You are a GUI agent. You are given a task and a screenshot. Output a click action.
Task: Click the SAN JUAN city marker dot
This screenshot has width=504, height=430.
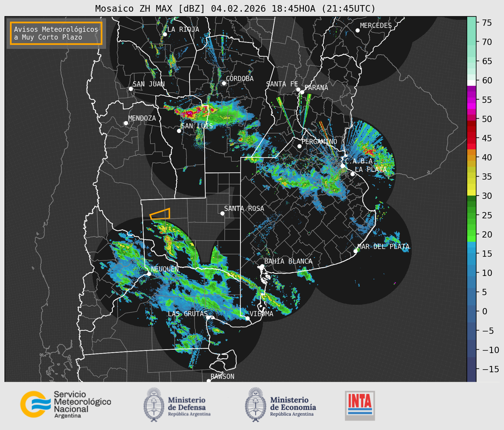[x=131, y=89]
